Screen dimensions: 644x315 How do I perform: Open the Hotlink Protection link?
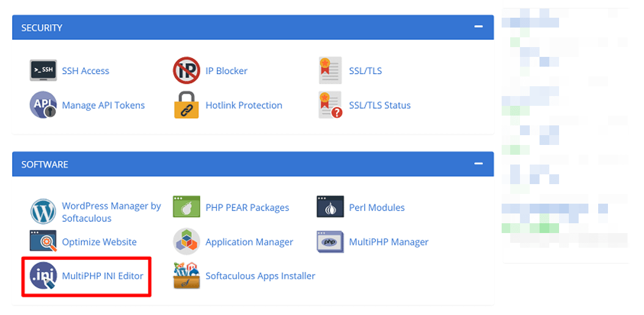[x=244, y=105]
